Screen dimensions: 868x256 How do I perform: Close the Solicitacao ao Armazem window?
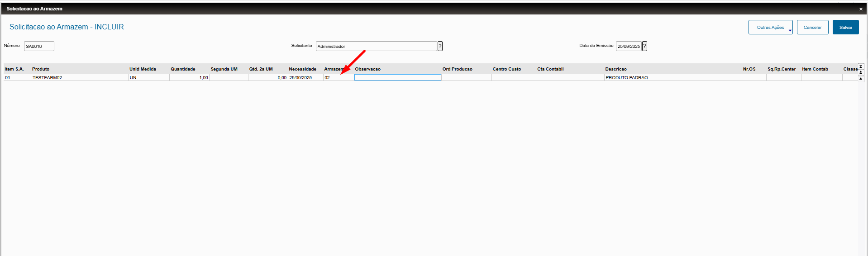(x=861, y=9)
